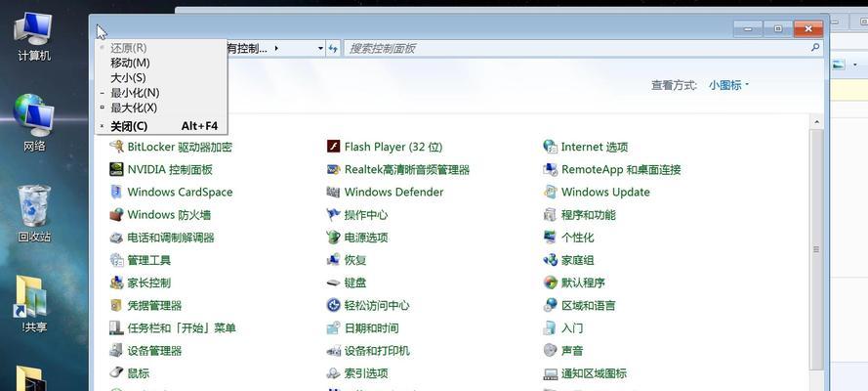Image resolution: width=868 pixels, height=391 pixels.
Task: Click the 电源选项 icon
Action: click(x=333, y=238)
